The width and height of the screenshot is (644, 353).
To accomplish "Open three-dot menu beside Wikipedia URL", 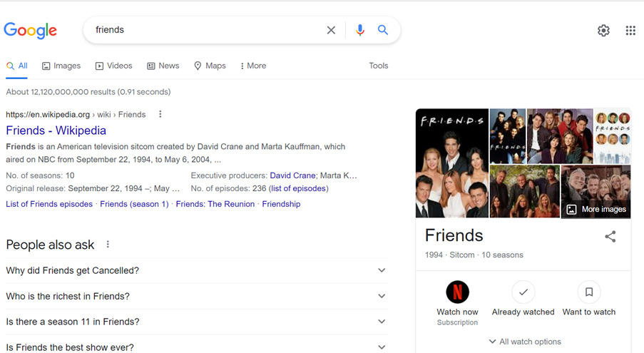I will 160,114.
